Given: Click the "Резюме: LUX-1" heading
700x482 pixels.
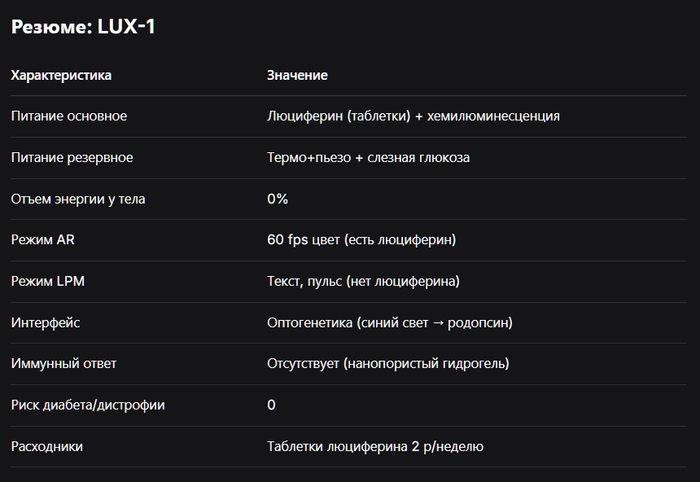Looking at the screenshot, I should (x=83, y=27).
